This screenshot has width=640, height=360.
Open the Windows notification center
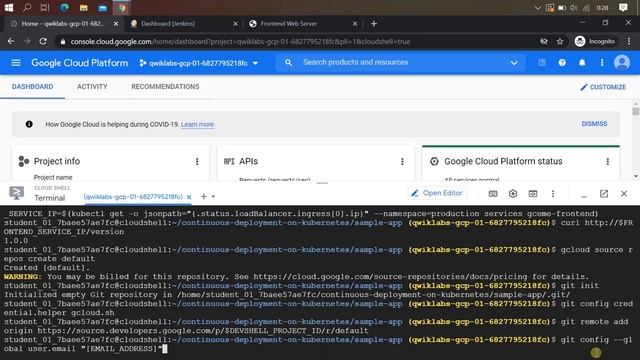click(623, 7)
